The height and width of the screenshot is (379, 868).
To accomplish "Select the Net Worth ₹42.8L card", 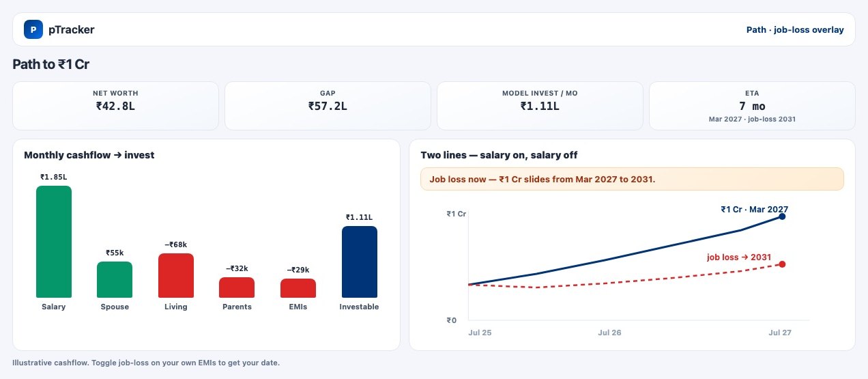I will 115,106.
